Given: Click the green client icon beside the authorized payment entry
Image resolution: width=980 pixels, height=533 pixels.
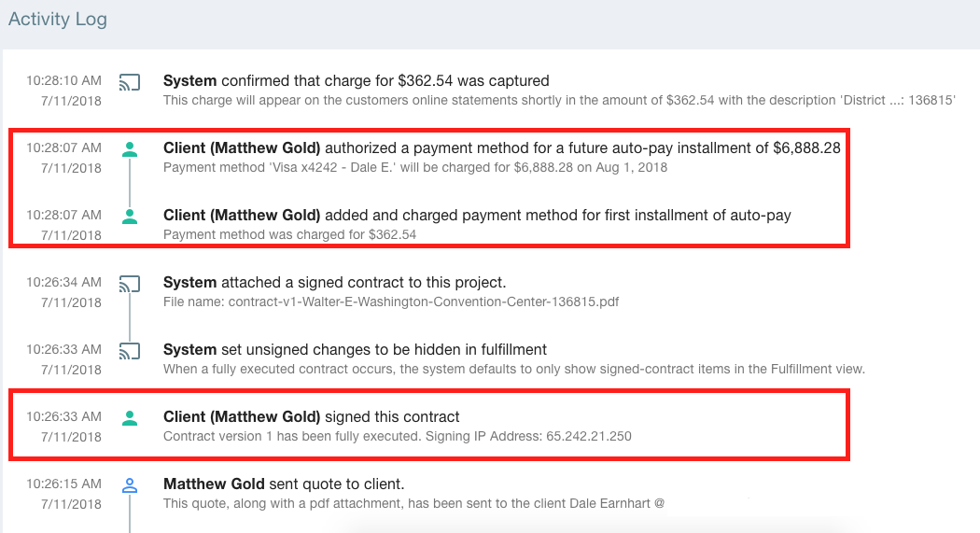Looking at the screenshot, I should pyautogui.click(x=130, y=149).
